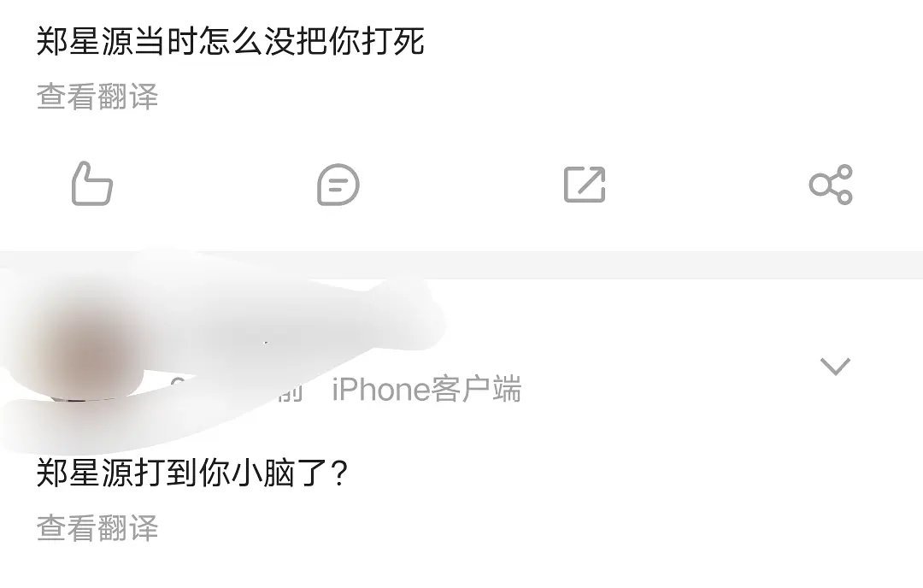Repost using the square-with-arrow icon

point(585,185)
